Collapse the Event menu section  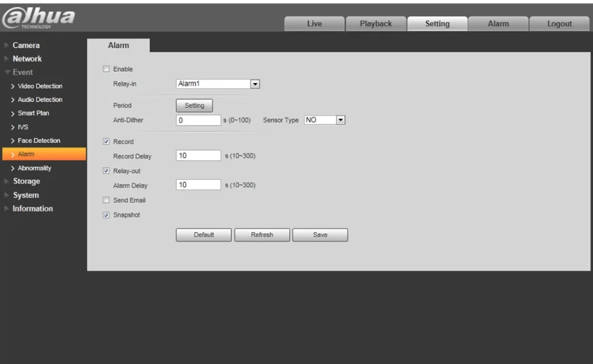[23, 72]
